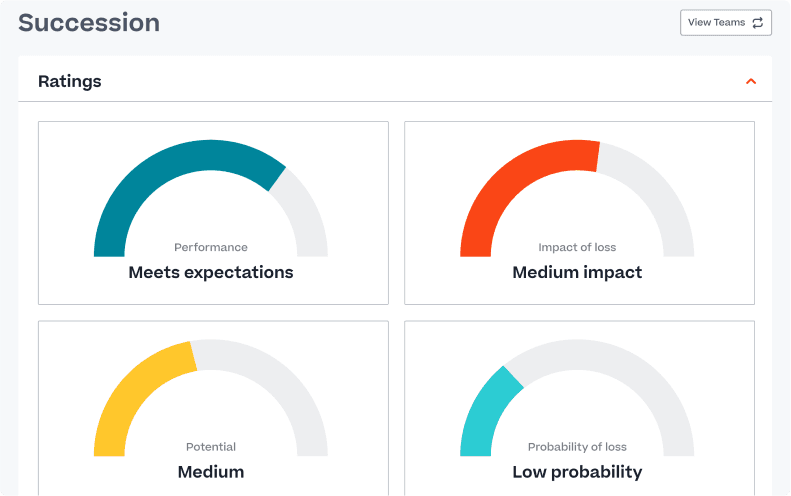Viewport: 791px width, 496px height.
Task: Click the Succession page title
Action: point(89,23)
